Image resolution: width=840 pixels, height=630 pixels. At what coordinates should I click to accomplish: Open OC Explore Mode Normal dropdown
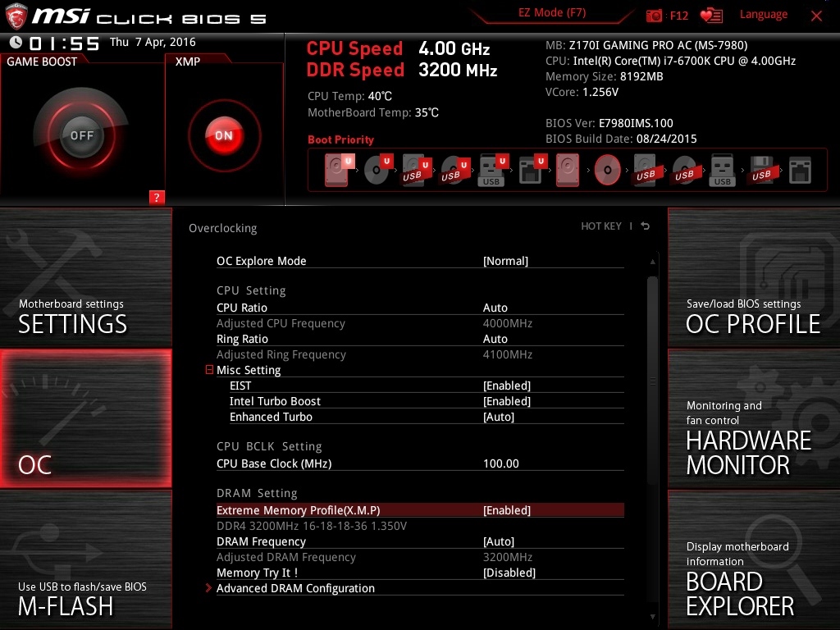[505, 261]
